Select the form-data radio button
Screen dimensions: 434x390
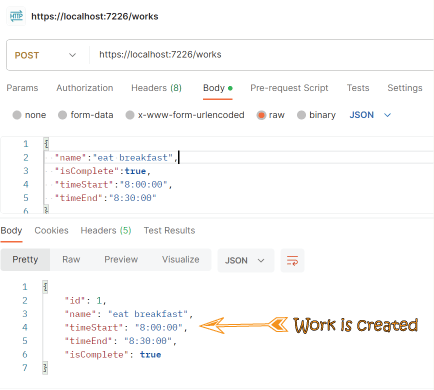pos(62,115)
